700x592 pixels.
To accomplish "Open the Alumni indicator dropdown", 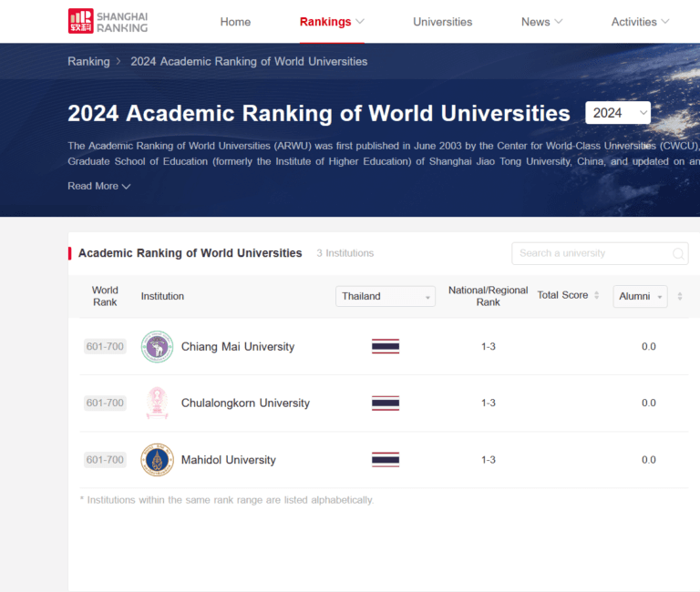I will pos(640,296).
